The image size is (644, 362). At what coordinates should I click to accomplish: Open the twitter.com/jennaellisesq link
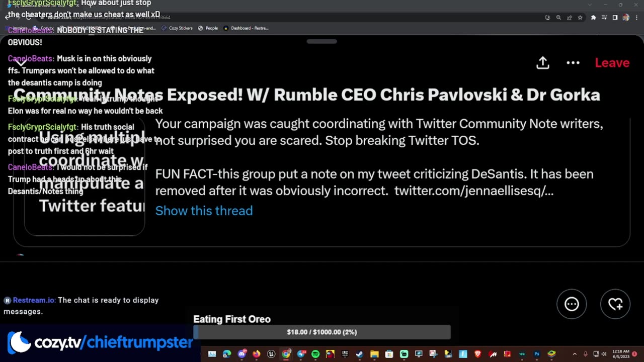click(473, 191)
